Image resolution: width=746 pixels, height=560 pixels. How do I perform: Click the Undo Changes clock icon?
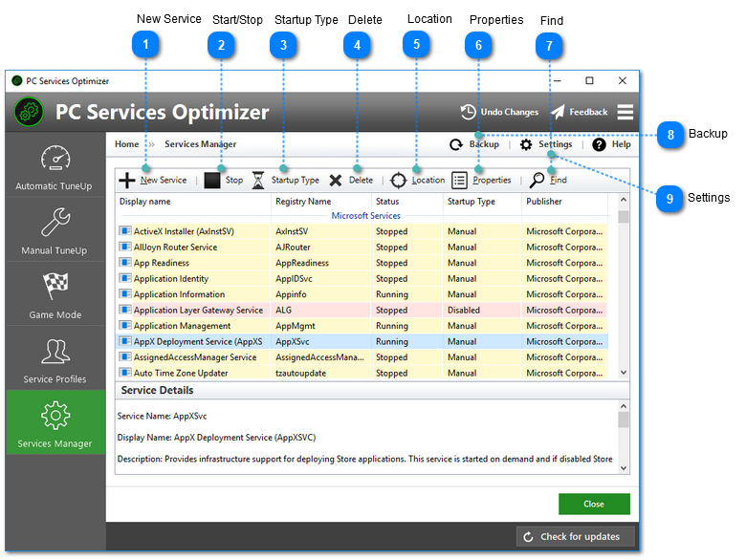(x=468, y=112)
